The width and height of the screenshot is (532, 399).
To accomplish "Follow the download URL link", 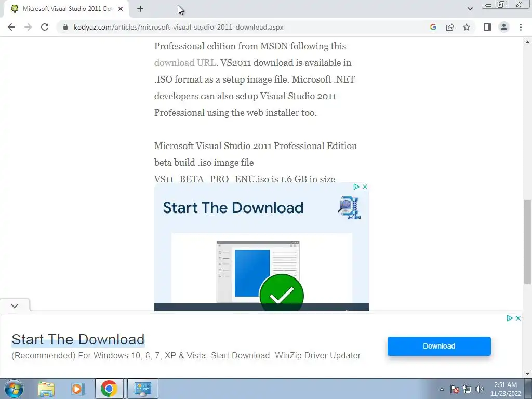I will 185,63.
